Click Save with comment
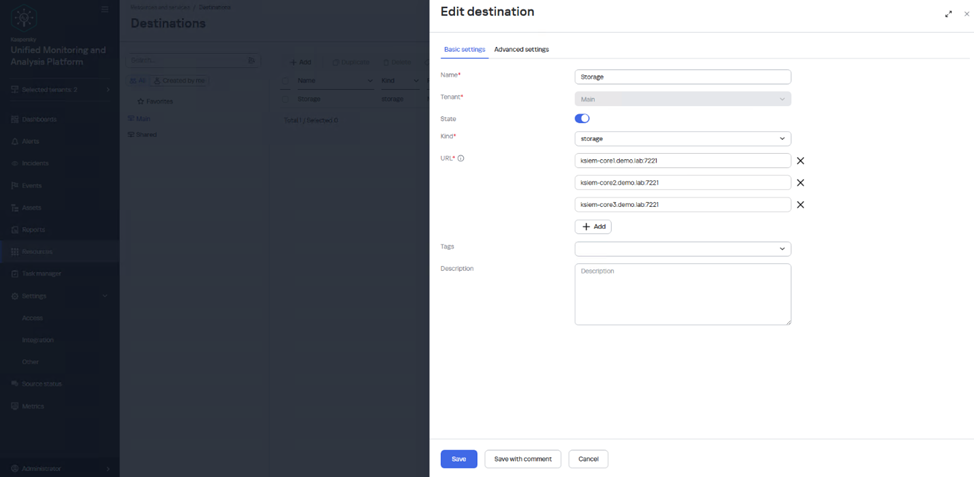 pyautogui.click(x=522, y=459)
